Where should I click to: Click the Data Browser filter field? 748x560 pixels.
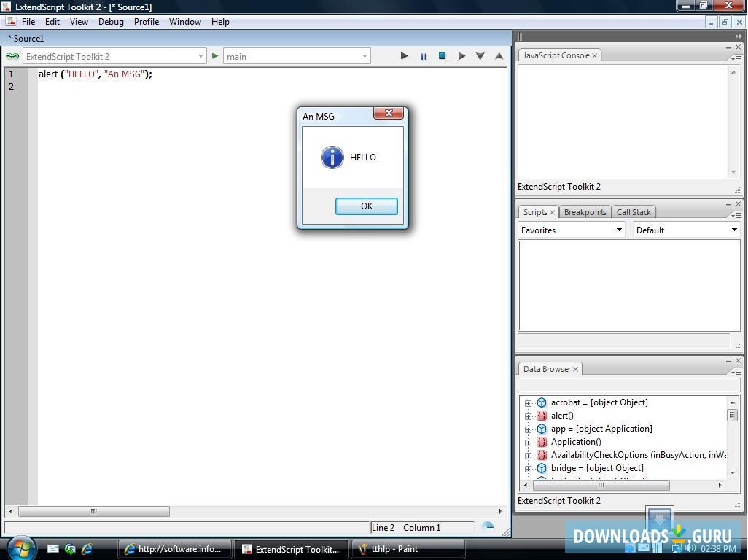pos(627,385)
